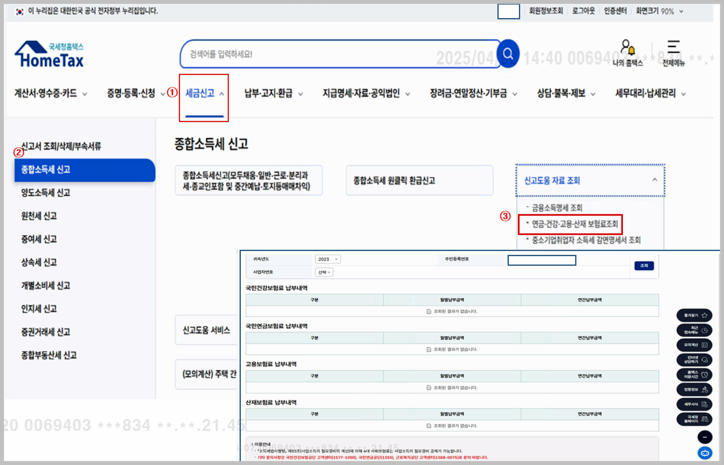The height and width of the screenshot is (465, 724).
Task: Select 인지세 신고 in sidebar
Action: [x=39, y=308]
